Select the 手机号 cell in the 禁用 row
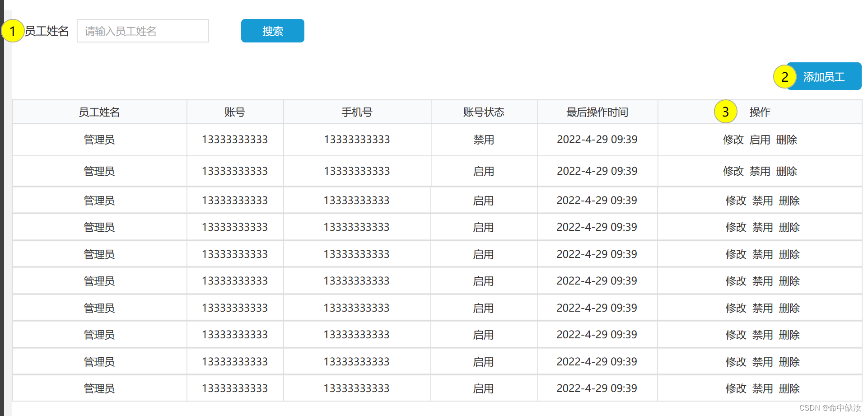Screen dimensions: 868x416 point(357,140)
